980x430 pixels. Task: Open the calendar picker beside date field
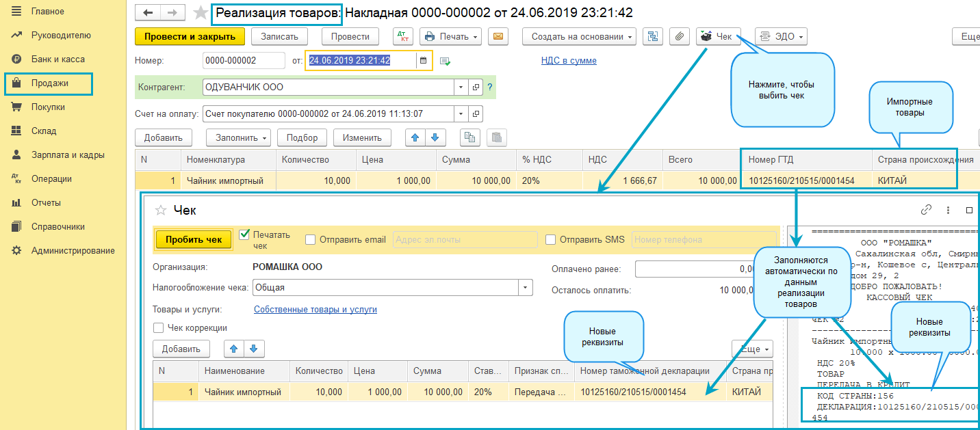click(423, 61)
